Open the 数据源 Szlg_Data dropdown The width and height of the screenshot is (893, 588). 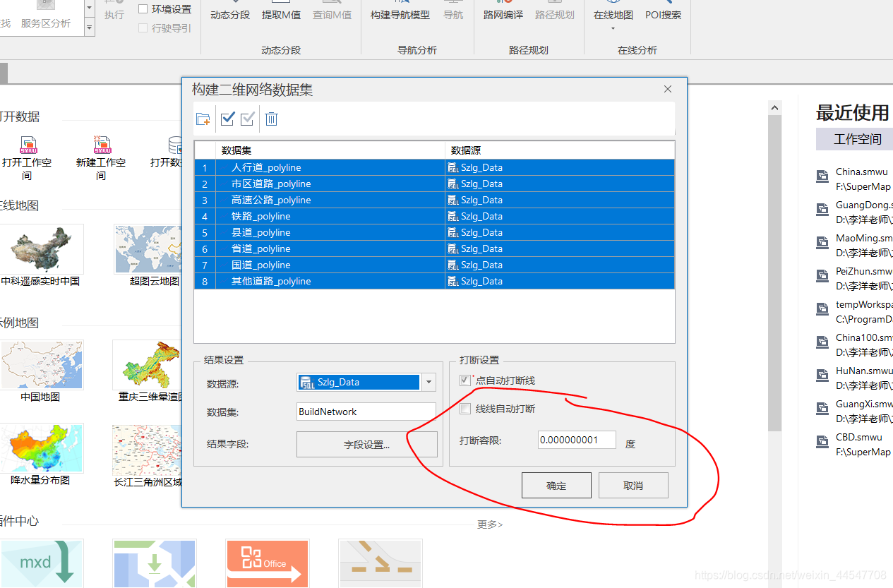click(428, 382)
